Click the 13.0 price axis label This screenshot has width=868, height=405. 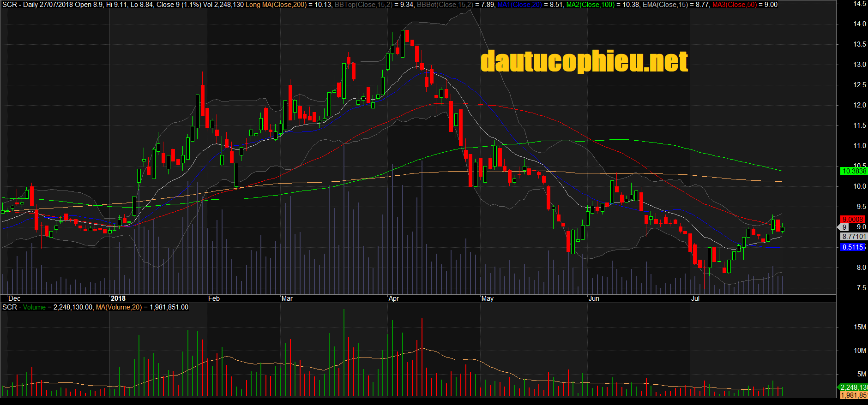point(860,65)
